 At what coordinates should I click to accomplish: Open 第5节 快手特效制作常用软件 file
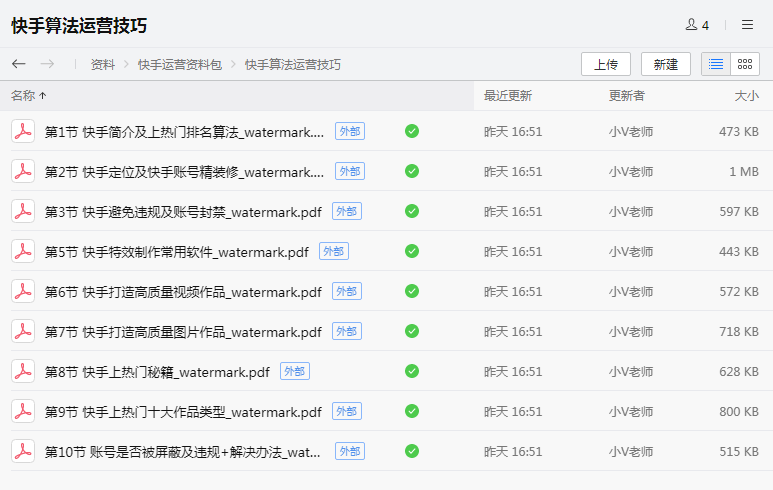[176, 252]
